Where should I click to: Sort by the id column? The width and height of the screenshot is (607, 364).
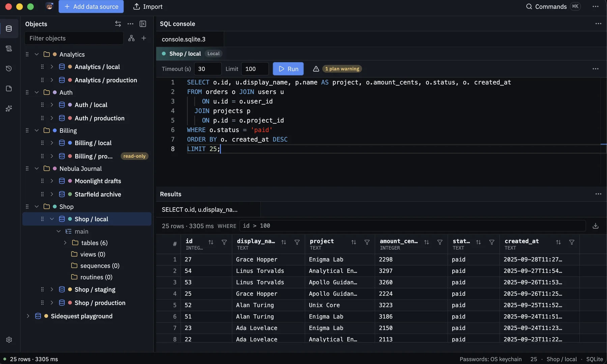pyautogui.click(x=211, y=242)
